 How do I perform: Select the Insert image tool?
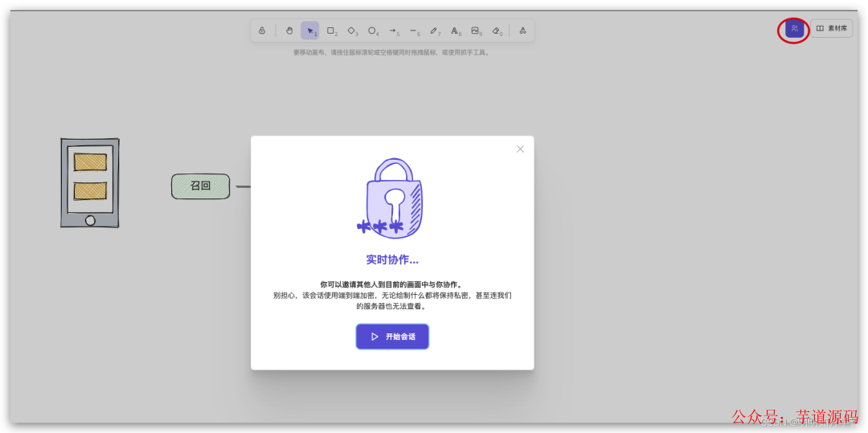[476, 31]
